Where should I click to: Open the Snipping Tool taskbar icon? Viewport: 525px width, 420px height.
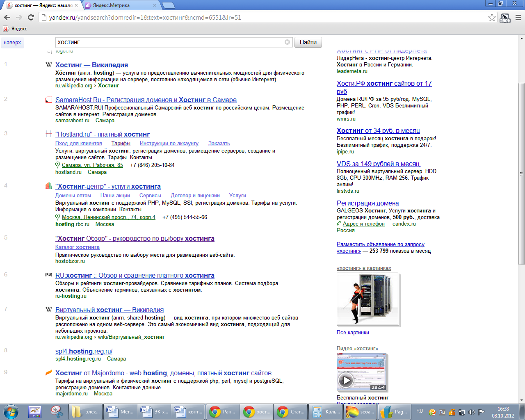(x=57, y=411)
